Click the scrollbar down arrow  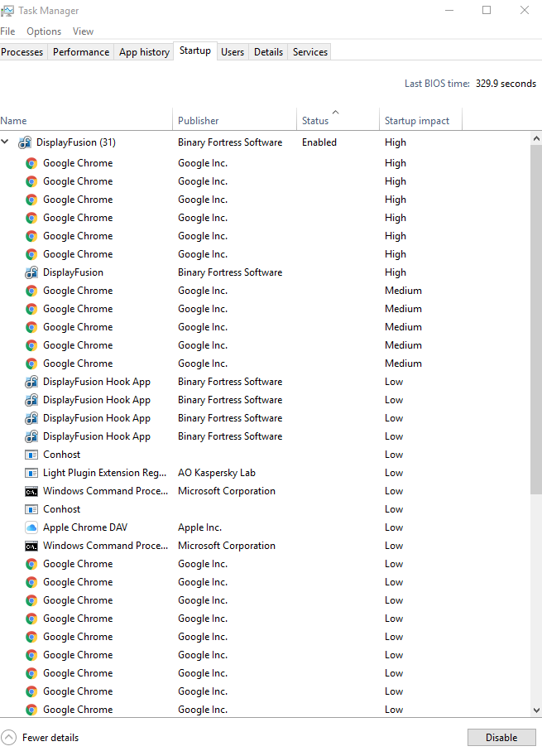(x=536, y=710)
